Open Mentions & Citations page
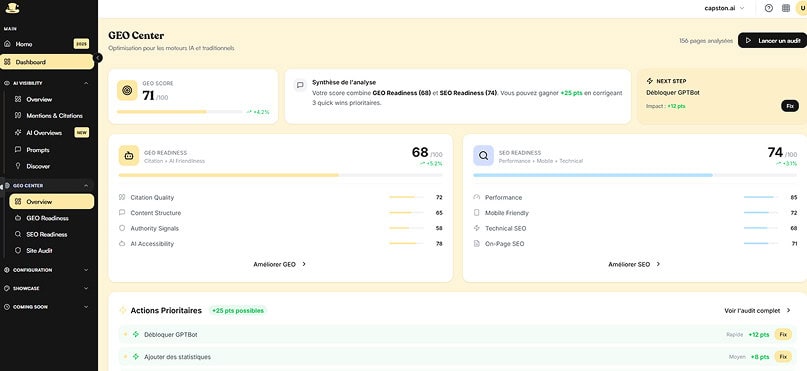 51,116
